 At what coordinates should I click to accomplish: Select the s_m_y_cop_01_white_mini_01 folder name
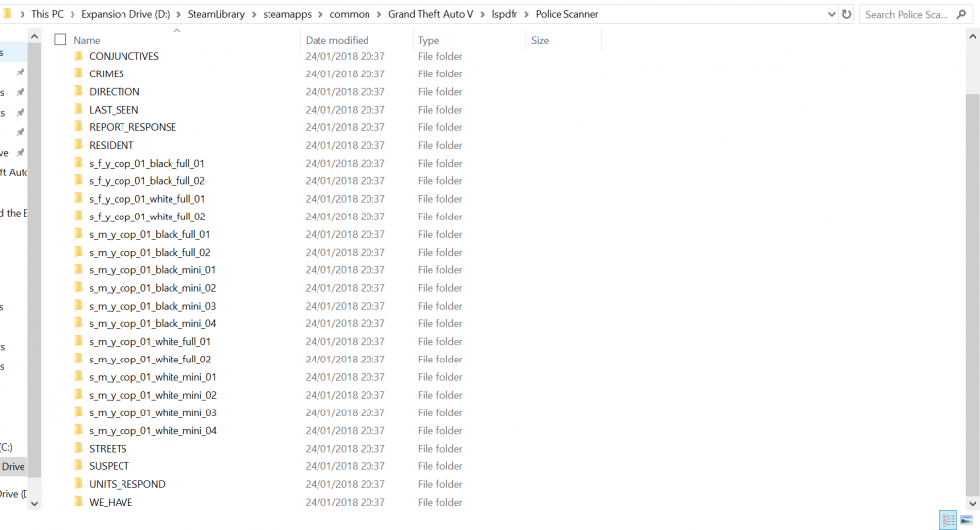[153, 377]
